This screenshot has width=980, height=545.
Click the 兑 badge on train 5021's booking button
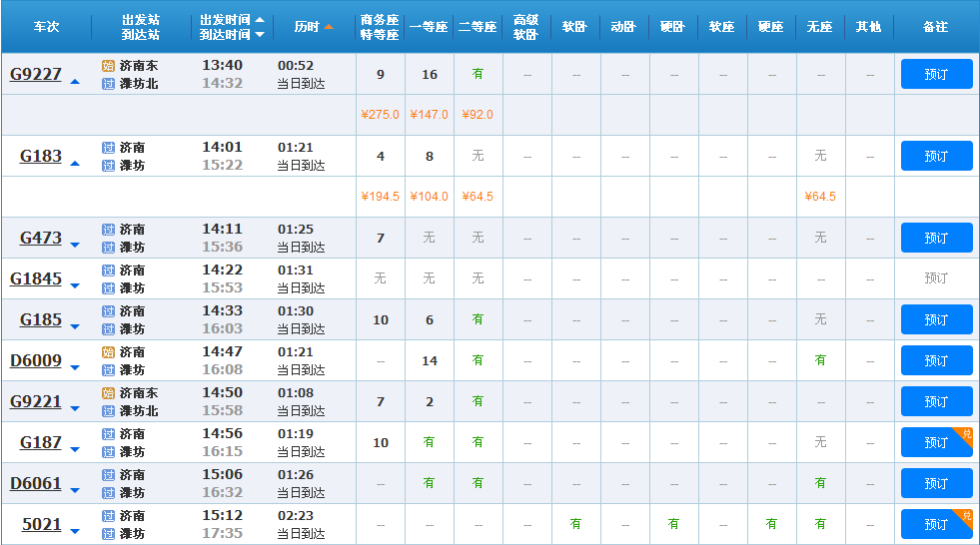966,516
